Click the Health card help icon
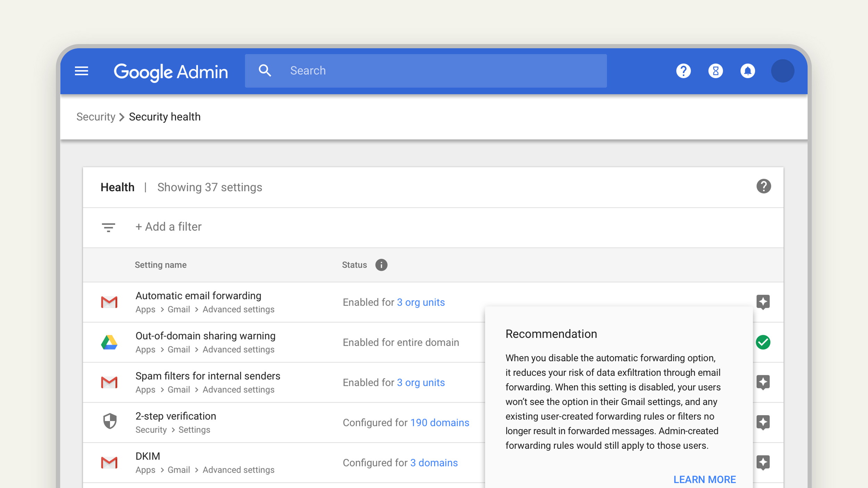 (763, 186)
